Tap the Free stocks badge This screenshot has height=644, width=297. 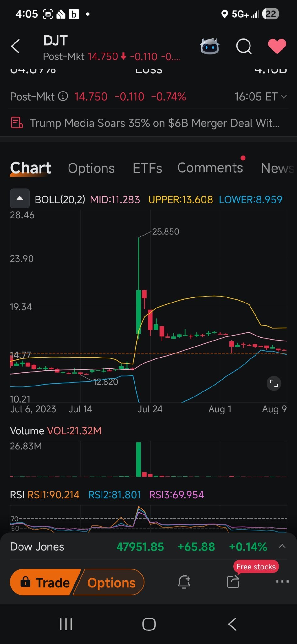[x=256, y=567]
